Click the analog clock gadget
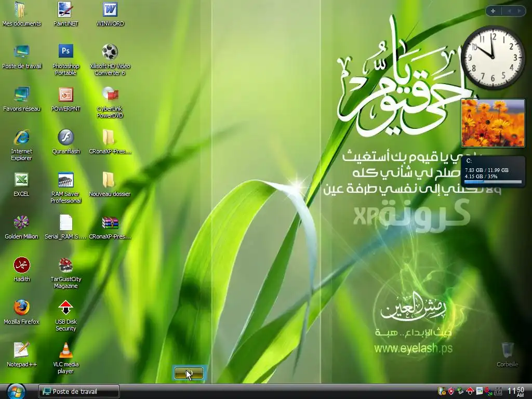Viewport: 532px width, 399px height. [493, 58]
